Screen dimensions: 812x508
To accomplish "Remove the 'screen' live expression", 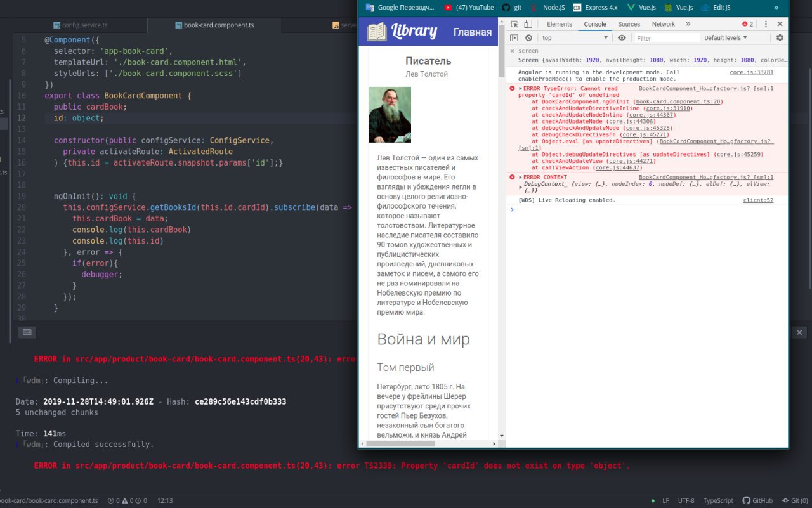I will point(513,51).
